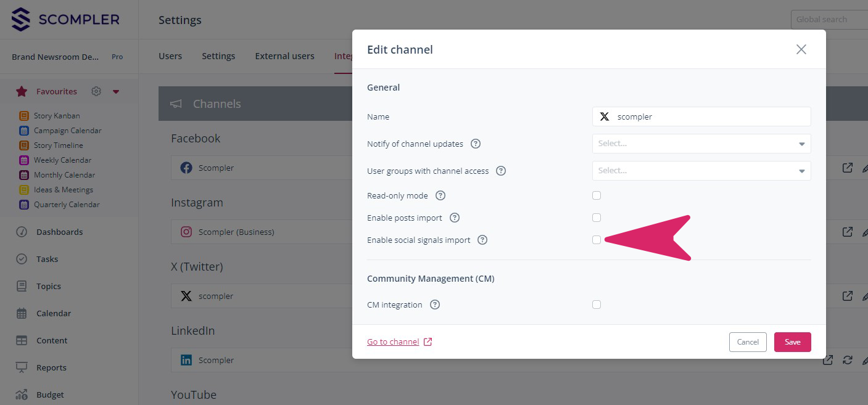This screenshot has width=868, height=405.
Task: Click the Save button
Action: 792,342
